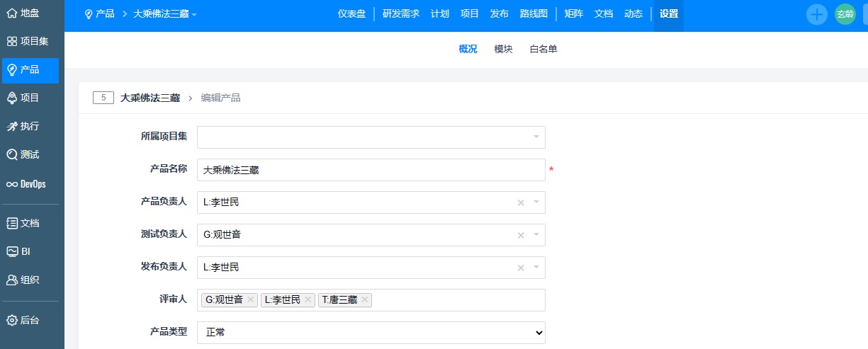Clear the 产品负责人 selection
Image resolution: width=868 pixels, height=349 pixels.
pyautogui.click(x=521, y=202)
